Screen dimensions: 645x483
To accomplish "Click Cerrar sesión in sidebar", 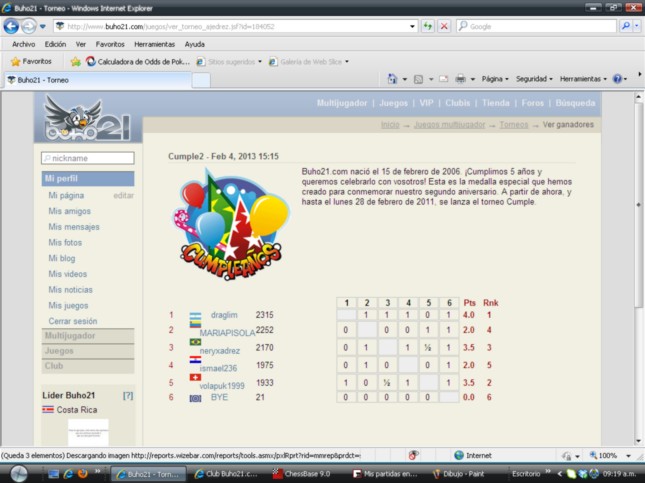I will tap(73, 321).
